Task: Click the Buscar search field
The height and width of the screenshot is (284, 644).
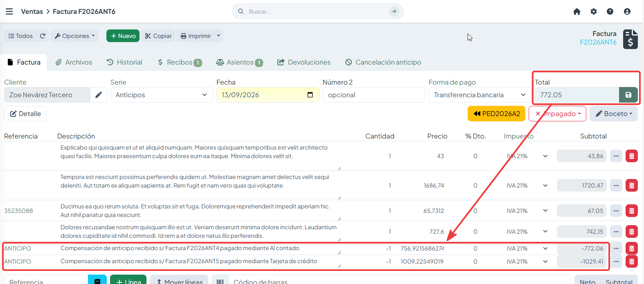Action: click(x=317, y=11)
